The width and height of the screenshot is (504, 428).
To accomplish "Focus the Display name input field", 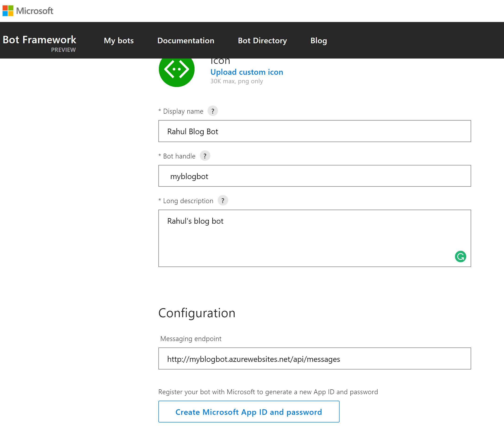I will tap(315, 131).
